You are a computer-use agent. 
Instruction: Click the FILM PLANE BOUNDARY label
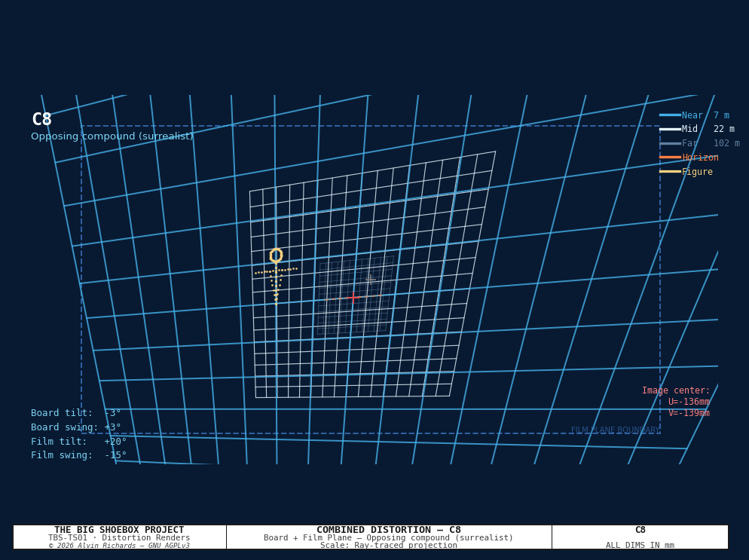coord(615,430)
